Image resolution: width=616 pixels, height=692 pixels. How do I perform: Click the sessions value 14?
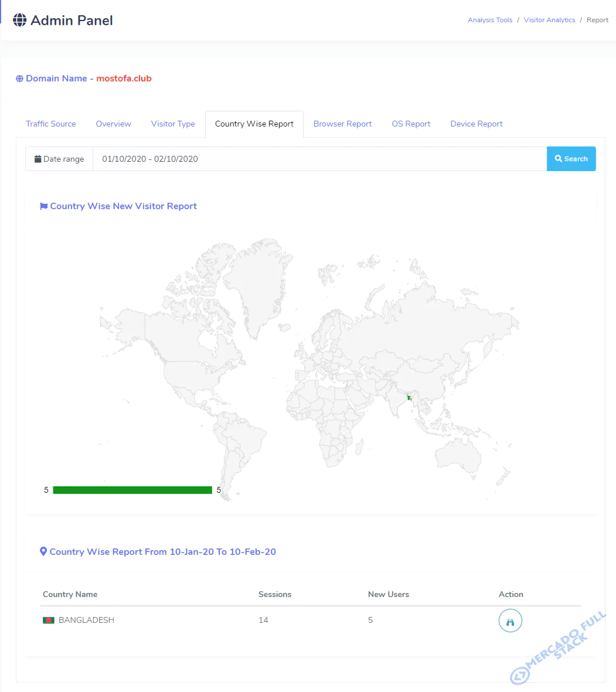pos(264,620)
